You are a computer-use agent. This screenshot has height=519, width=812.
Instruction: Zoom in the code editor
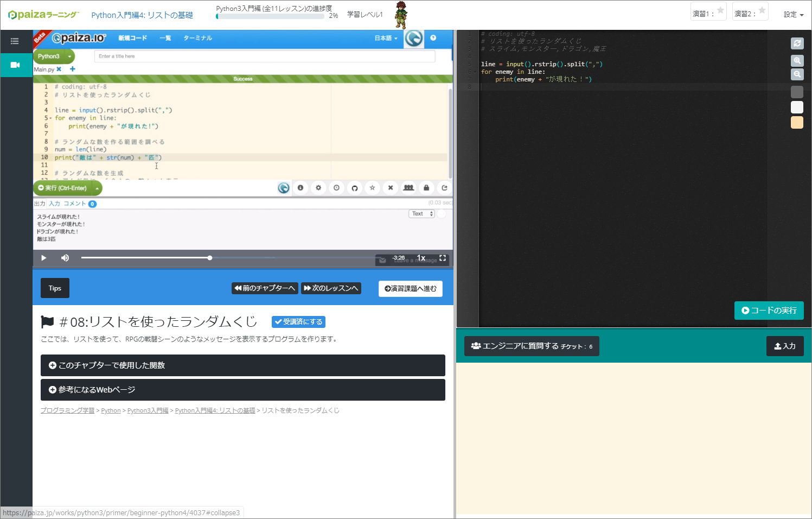(797, 61)
